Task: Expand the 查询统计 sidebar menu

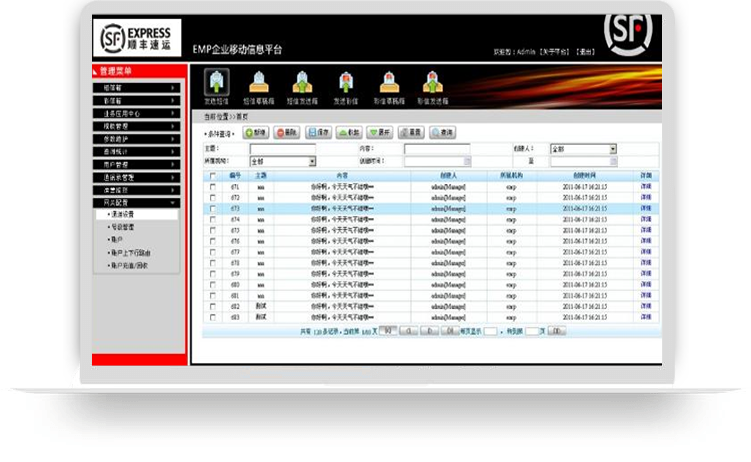Action: click(137, 152)
